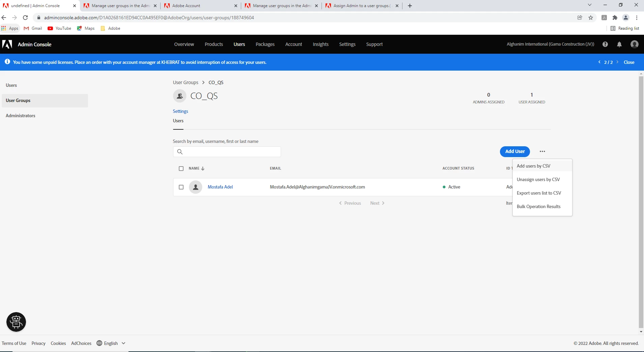The width and height of the screenshot is (644, 352).
Task: Open the Overview tab
Action: (x=184, y=44)
